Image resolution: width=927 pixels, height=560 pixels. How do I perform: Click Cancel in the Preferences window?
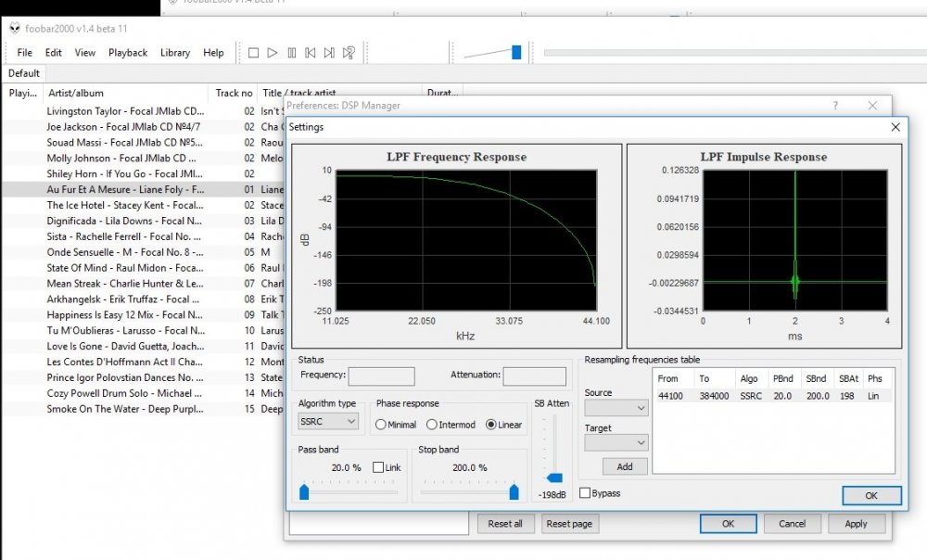(x=792, y=523)
